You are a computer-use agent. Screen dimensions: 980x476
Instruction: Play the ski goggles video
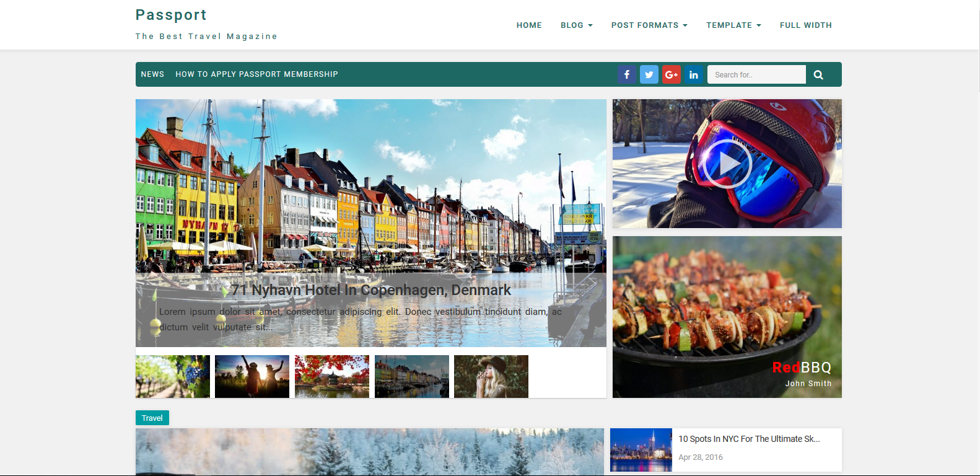(727, 164)
